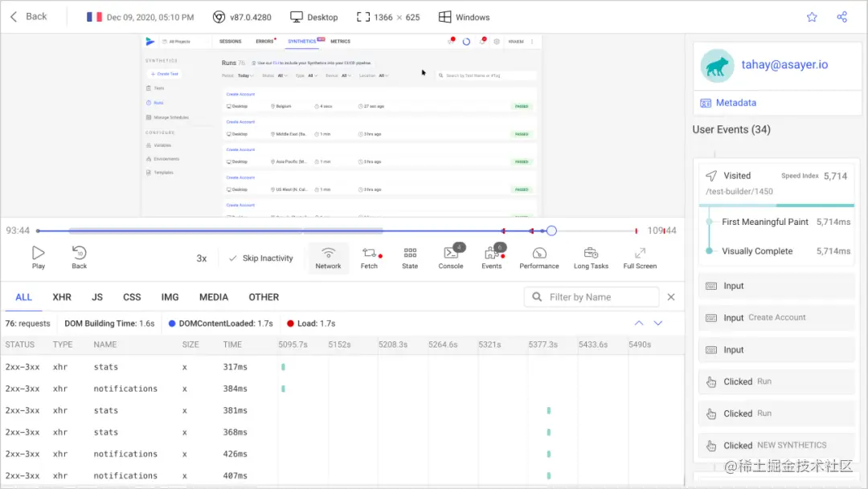
Task: Open METRICS tab in replay preview
Action: click(x=341, y=42)
